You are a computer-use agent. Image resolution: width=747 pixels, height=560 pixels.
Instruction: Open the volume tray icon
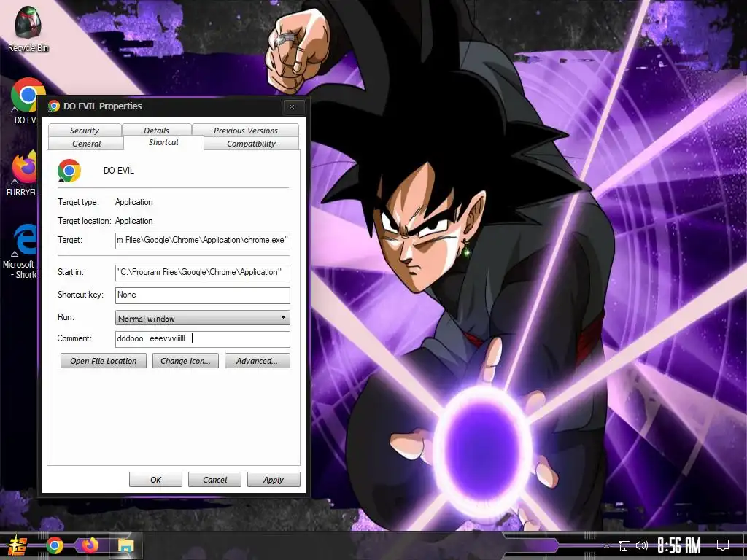pos(642,545)
